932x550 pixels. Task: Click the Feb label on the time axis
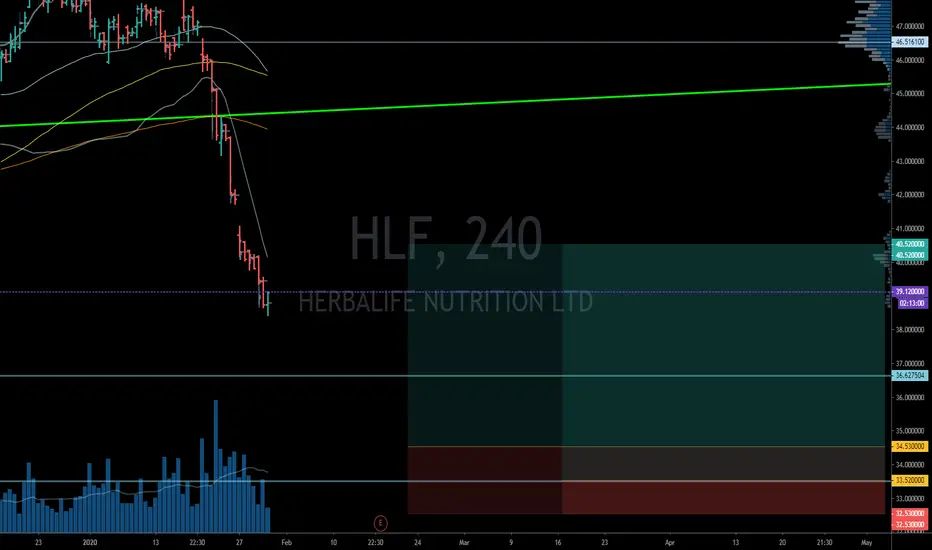[286, 542]
